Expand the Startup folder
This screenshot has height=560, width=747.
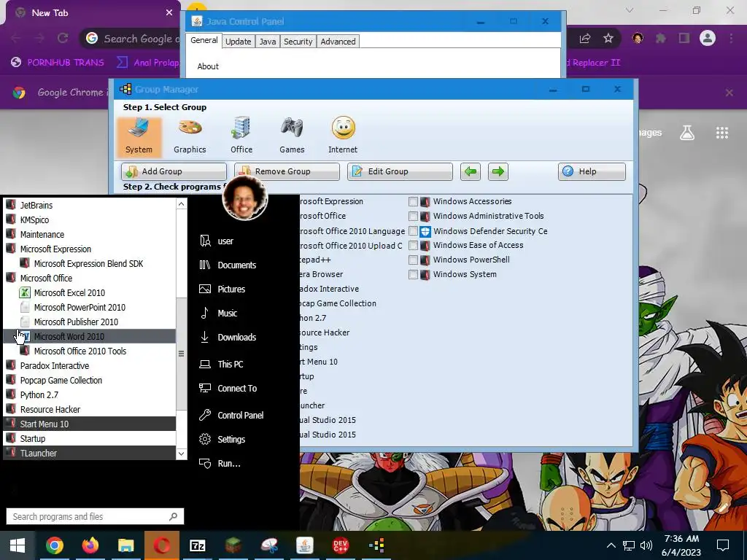(x=90, y=438)
